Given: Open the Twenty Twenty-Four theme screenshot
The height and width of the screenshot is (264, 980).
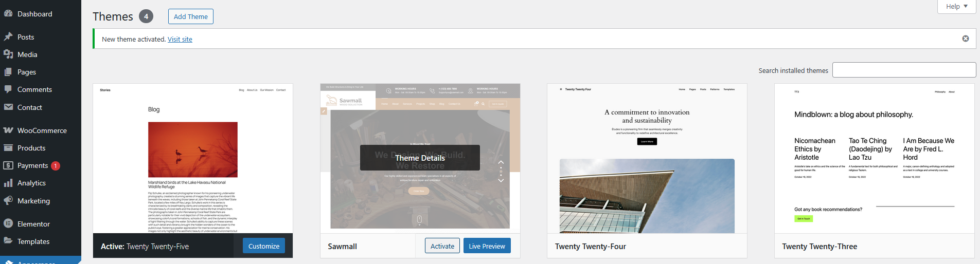Looking at the screenshot, I should [x=647, y=158].
